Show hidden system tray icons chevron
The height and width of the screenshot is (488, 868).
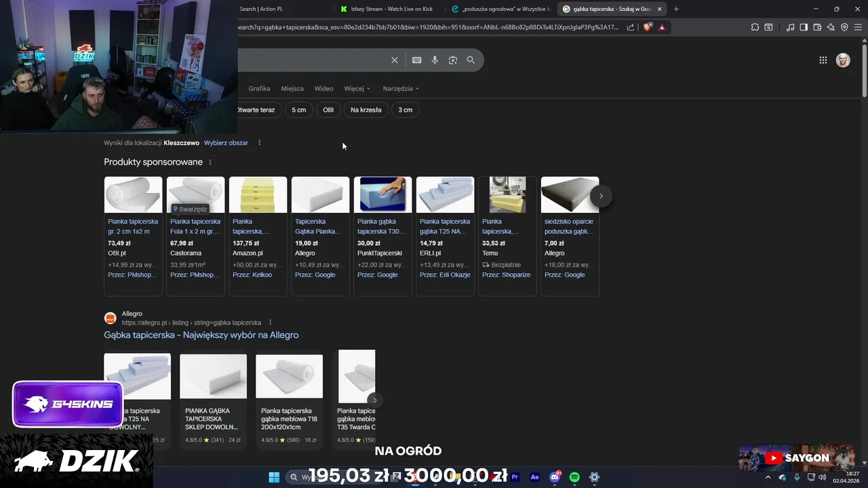(x=768, y=477)
